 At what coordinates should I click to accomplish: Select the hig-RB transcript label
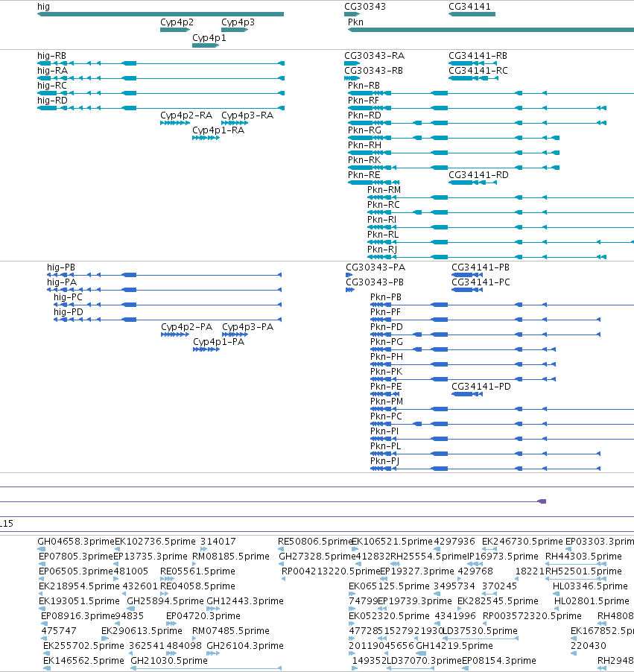click(51, 56)
